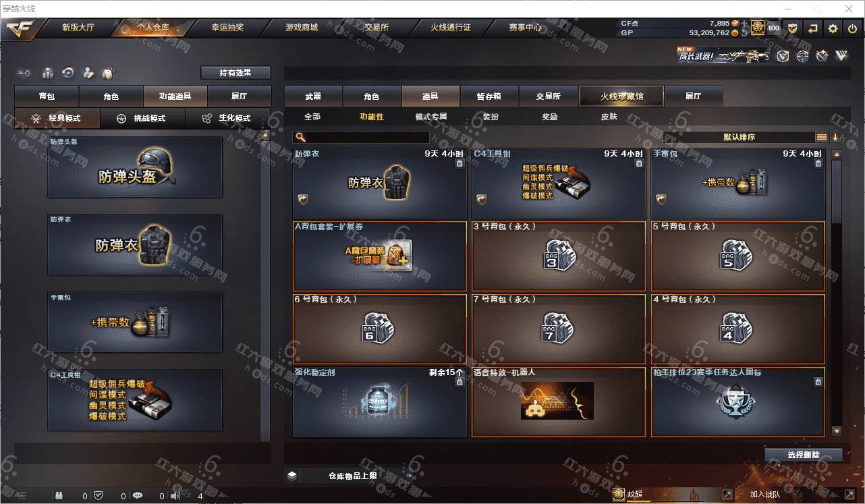Image resolution: width=865 pixels, height=504 pixels.
Task: Click the power exit icon
Action: [x=852, y=28]
